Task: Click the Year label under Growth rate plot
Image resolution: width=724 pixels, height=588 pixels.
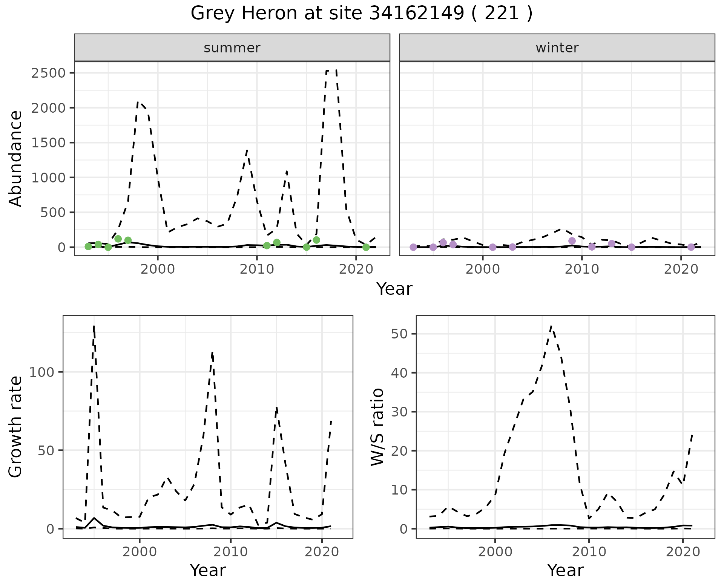Action: pos(208,570)
